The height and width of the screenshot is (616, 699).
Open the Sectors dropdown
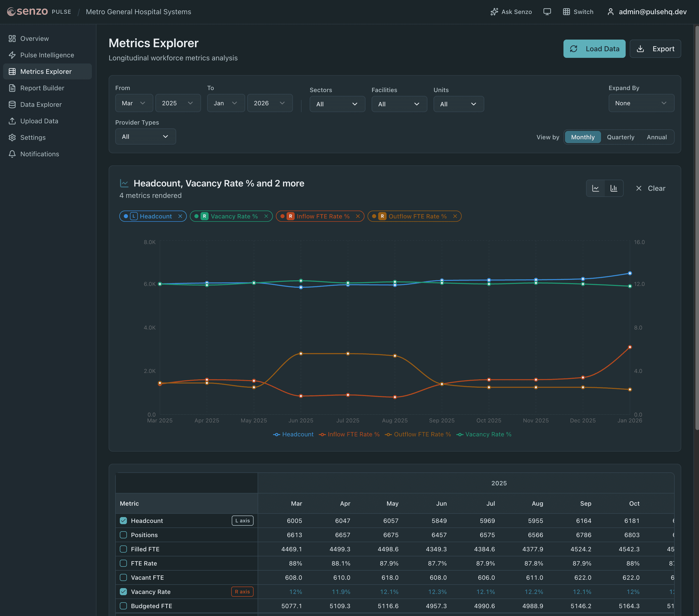[337, 104]
